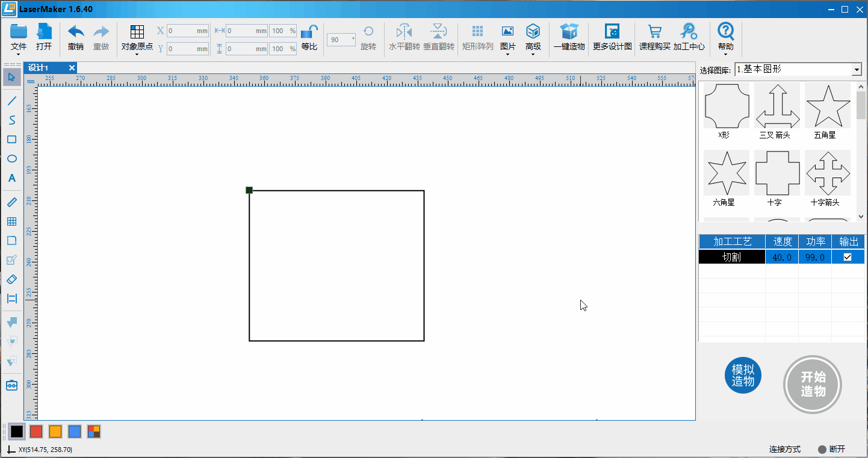Click the 撤销 undo arrow

tap(76, 31)
